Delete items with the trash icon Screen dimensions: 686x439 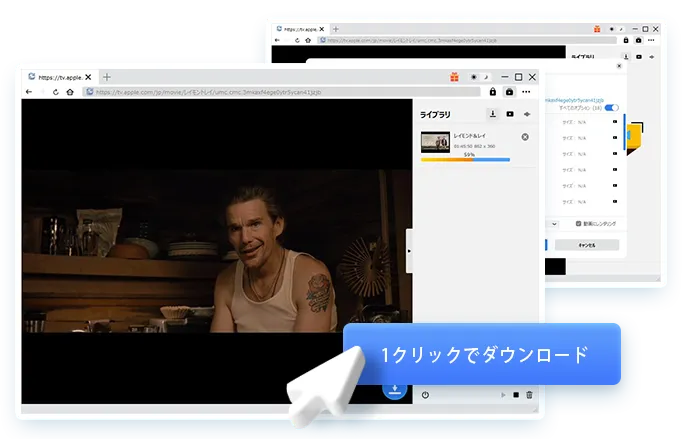coord(529,395)
